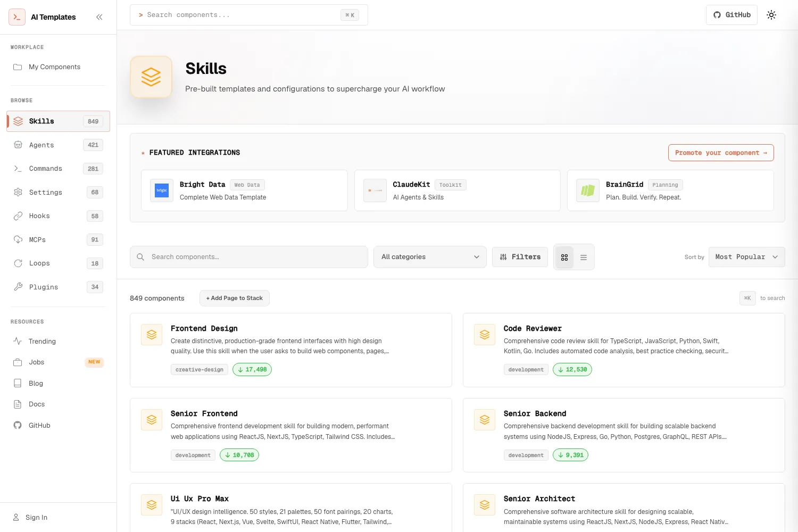Open the Filters panel

(x=520, y=257)
